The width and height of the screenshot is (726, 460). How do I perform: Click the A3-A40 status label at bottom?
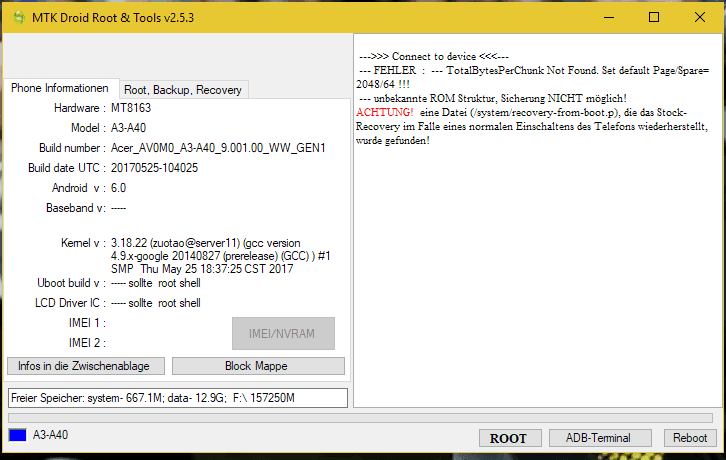(x=50, y=435)
